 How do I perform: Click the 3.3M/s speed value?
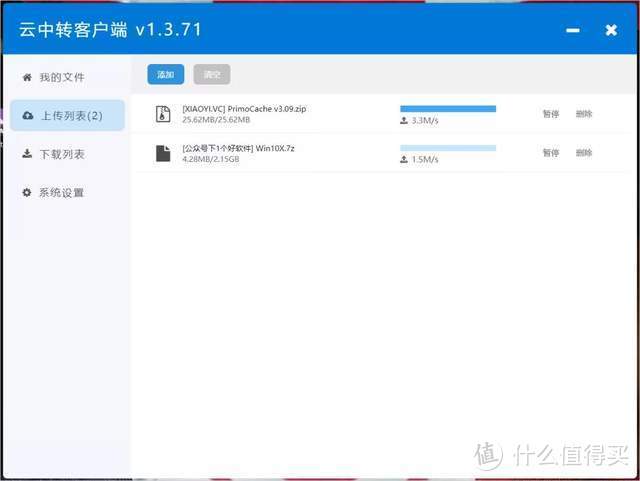click(x=425, y=120)
